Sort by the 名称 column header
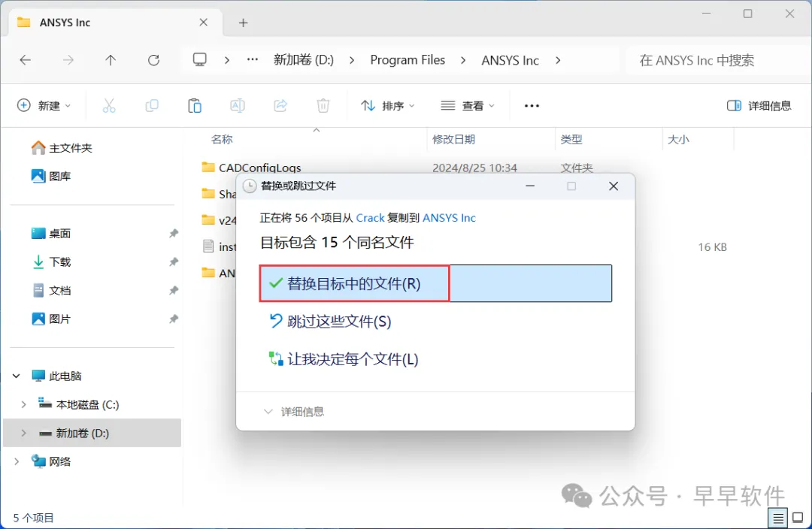The image size is (812, 529). (x=222, y=139)
